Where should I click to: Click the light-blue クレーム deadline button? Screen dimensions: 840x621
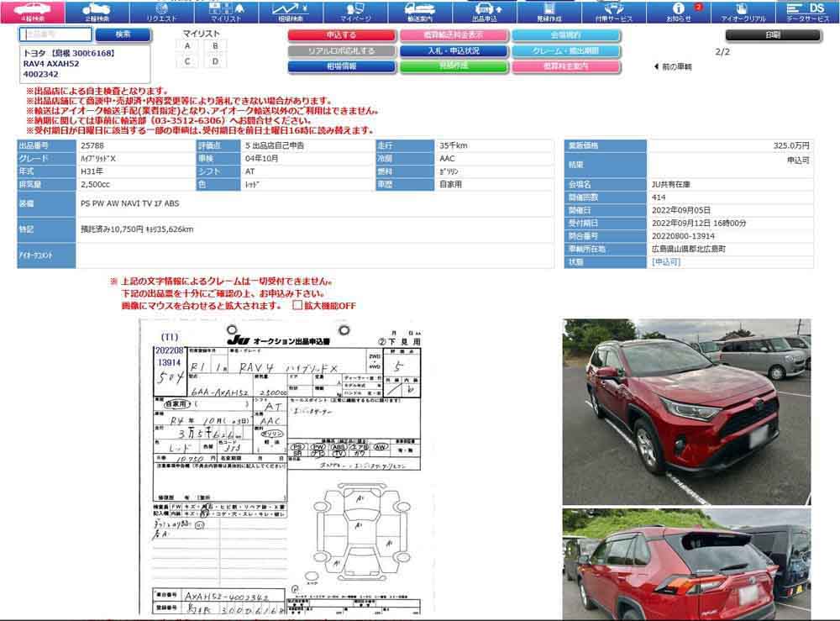566,51
